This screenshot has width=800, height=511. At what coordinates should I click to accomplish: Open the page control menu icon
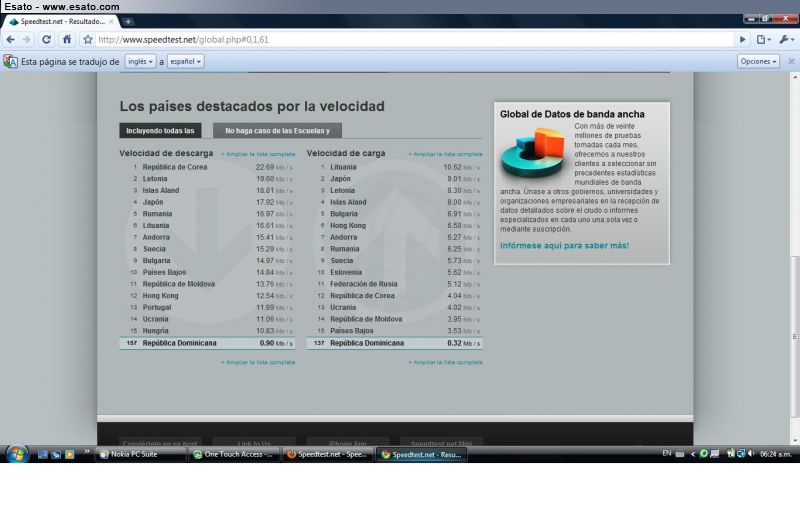pyautogui.click(x=764, y=39)
